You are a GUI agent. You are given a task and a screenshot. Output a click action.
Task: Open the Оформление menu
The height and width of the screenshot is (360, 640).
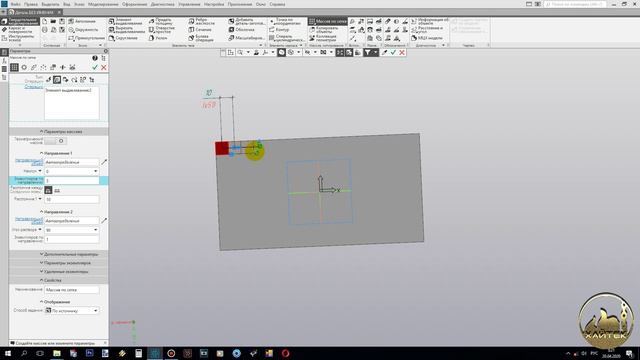tap(135, 4)
